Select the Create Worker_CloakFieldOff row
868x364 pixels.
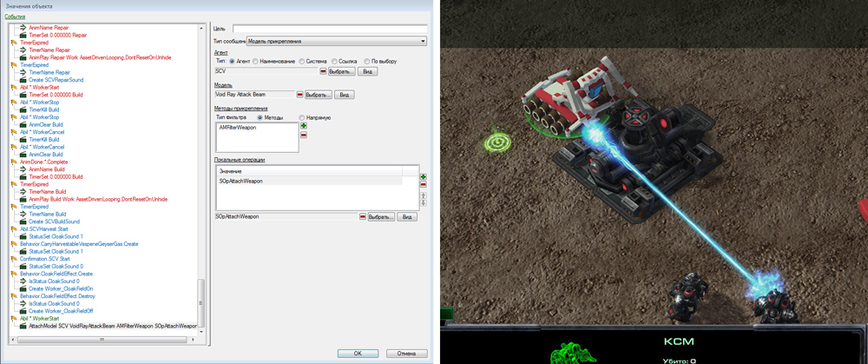tap(61, 311)
